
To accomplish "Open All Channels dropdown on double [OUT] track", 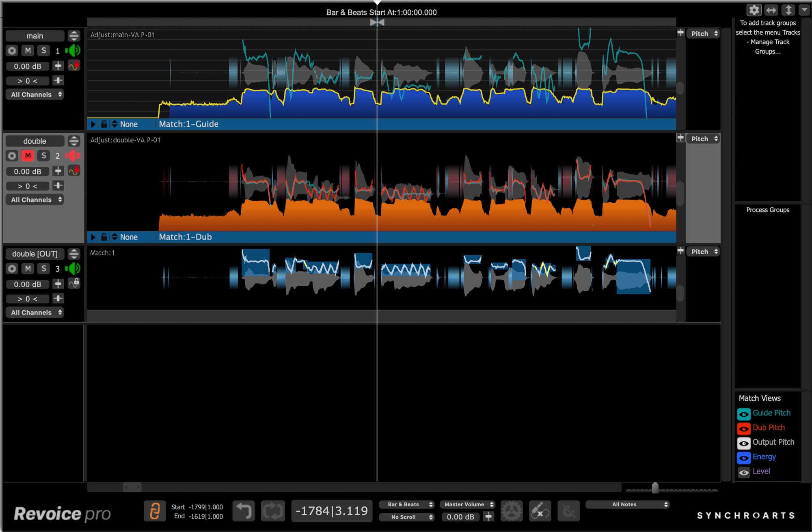I will click(x=35, y=312).
